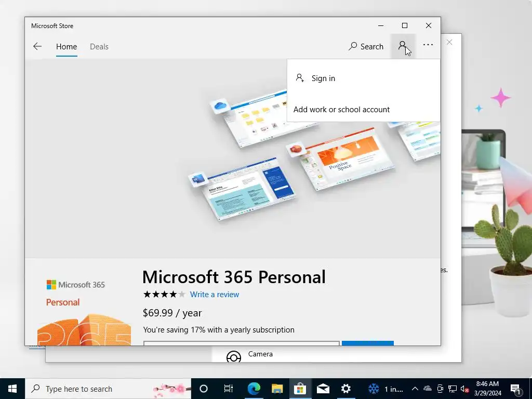Choose Sign in from account menu
Image resolution: width=532 pixels, height=399 pixels.
363,78
